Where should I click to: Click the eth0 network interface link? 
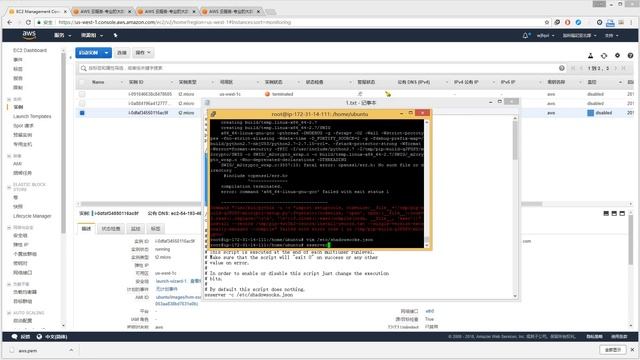click(x=430, y=311)
